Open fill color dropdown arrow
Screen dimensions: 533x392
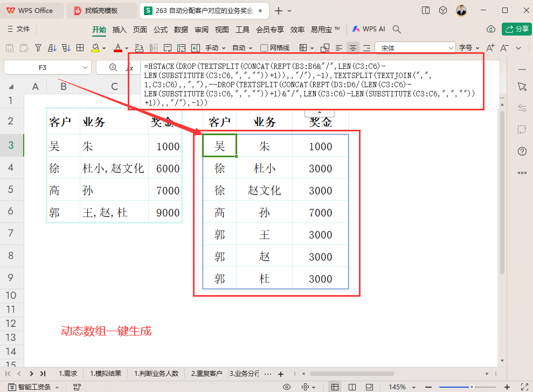coord(104,48)
